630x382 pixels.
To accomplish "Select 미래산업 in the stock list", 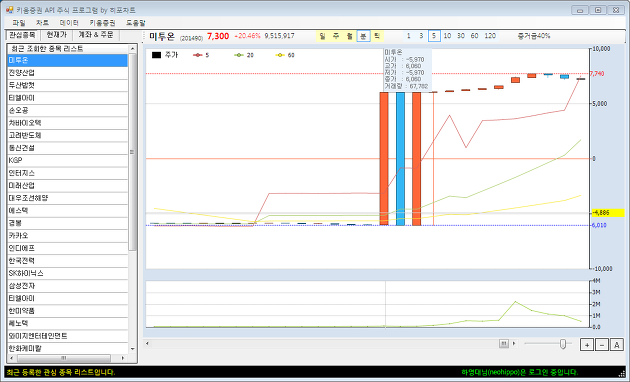I will coord(67,186).
